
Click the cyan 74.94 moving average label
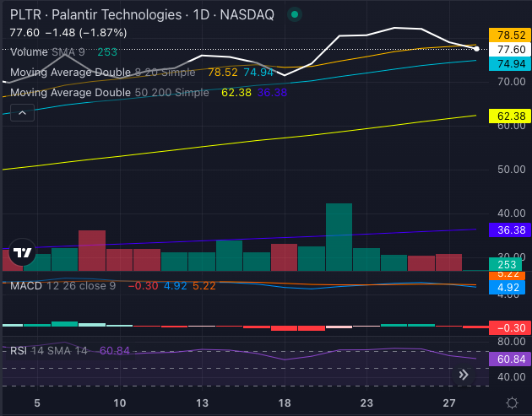click(511, 63)
